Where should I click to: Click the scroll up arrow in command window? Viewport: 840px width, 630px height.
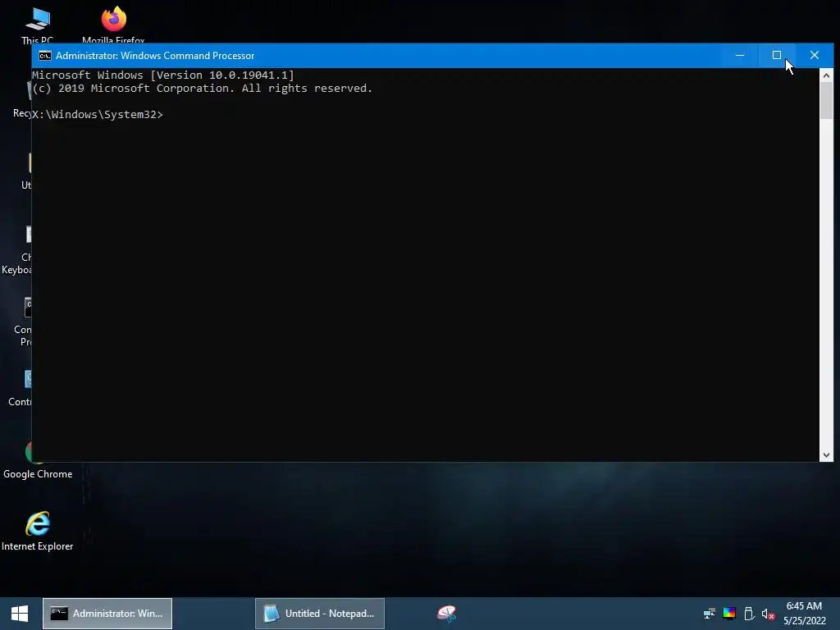click(826, 75)
